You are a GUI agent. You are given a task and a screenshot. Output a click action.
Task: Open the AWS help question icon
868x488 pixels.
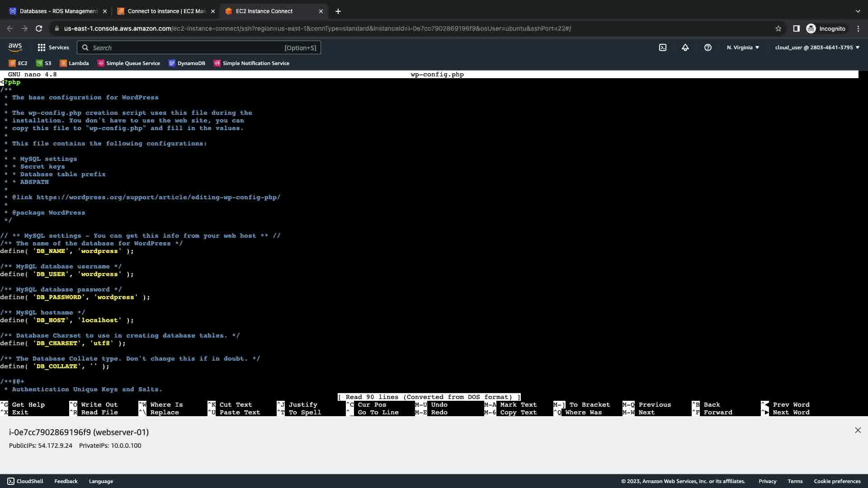coord(708,47)
